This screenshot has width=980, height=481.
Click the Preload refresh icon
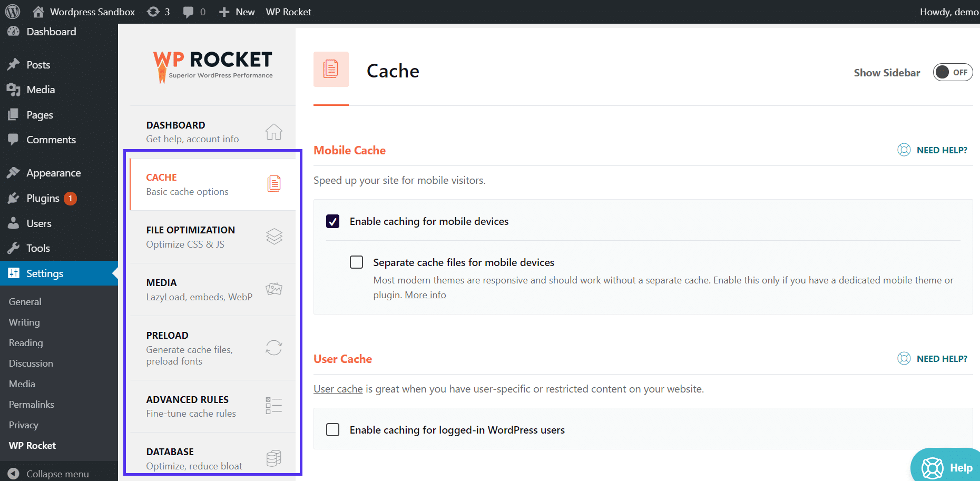274,348
